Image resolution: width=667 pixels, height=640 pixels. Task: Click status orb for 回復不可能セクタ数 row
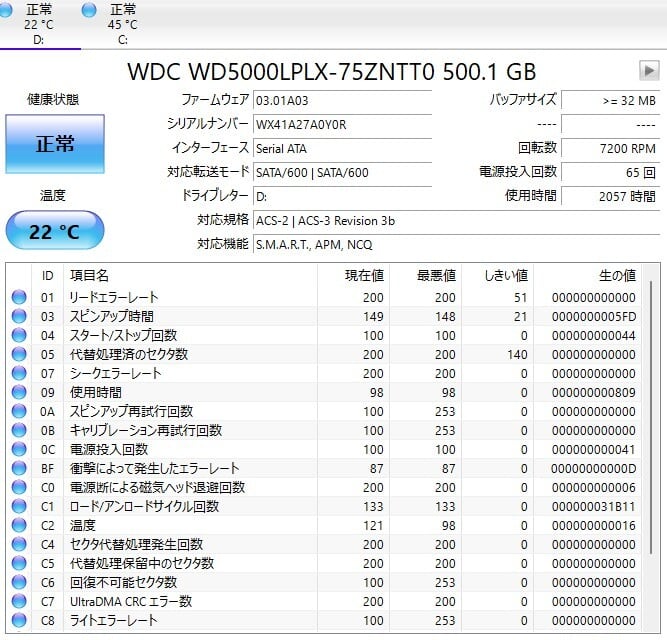coord(19,582)
